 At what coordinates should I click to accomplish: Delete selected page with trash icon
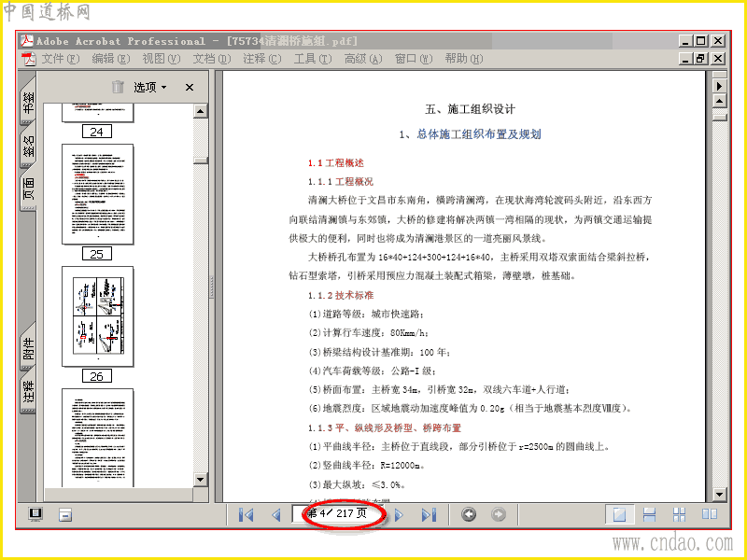tap(118, 87)
